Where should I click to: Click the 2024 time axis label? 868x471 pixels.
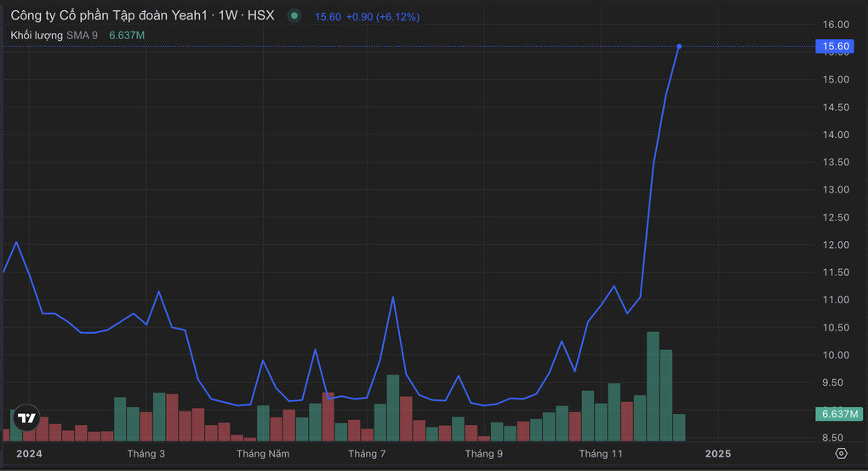[x=29, y=454]
